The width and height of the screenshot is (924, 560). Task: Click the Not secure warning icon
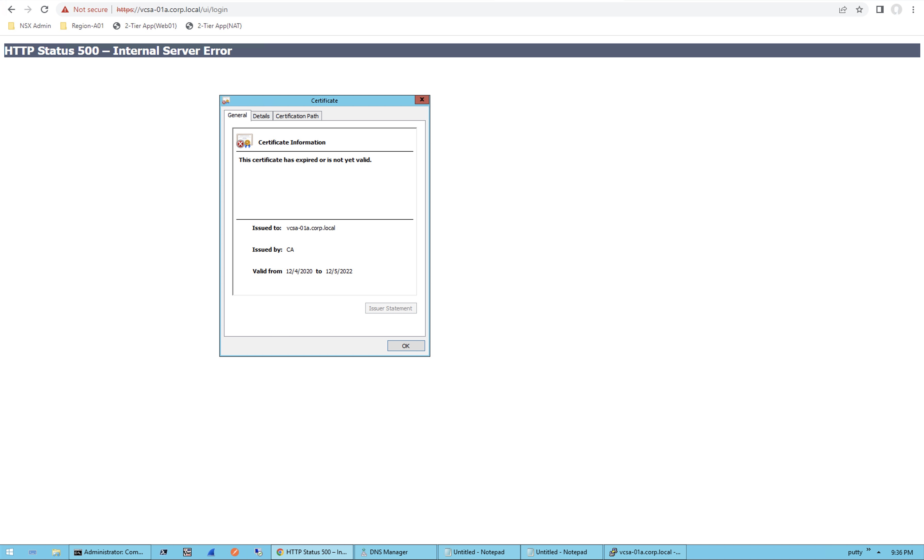[65, 9]
